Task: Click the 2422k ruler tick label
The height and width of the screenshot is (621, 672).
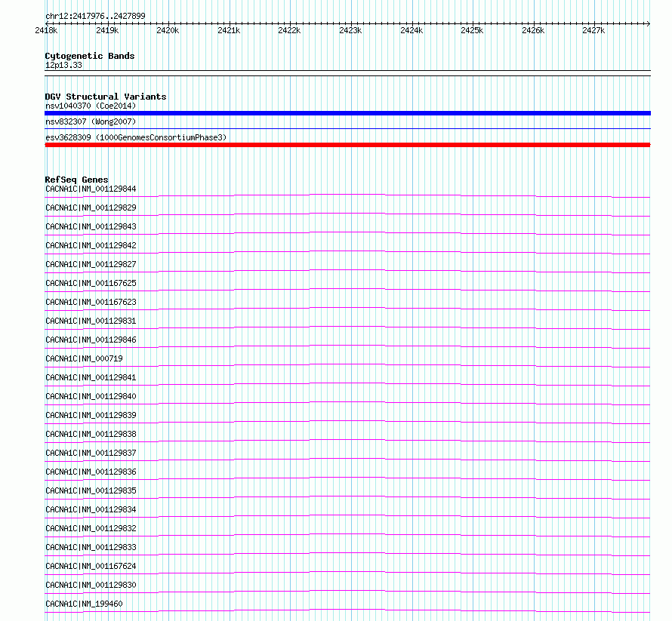Action: coord(289,30)
